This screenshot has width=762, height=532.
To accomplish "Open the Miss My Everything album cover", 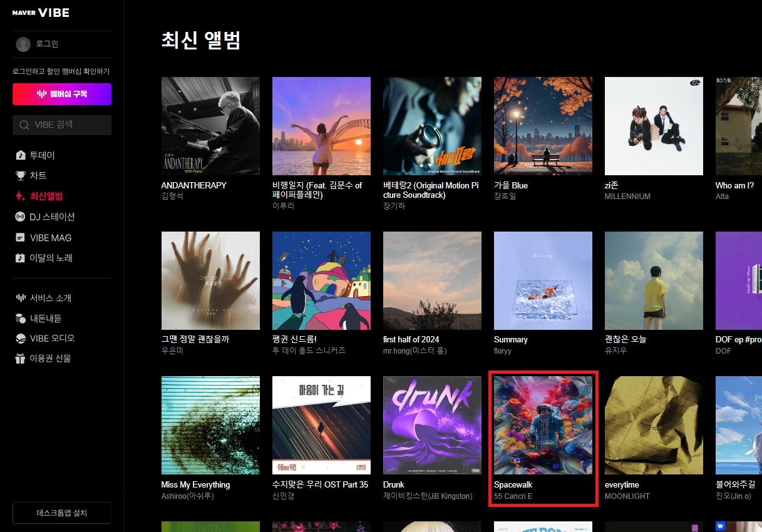I will (210, 425).
